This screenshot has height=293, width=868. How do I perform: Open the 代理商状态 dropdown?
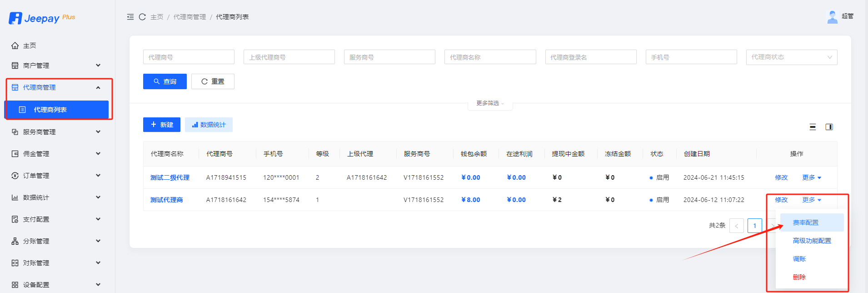click(791, 57)
